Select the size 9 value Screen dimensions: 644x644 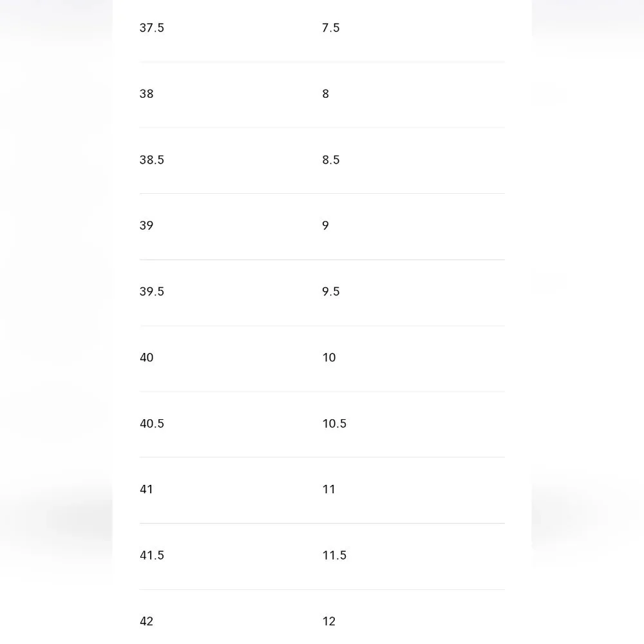[x=326, y=225]
